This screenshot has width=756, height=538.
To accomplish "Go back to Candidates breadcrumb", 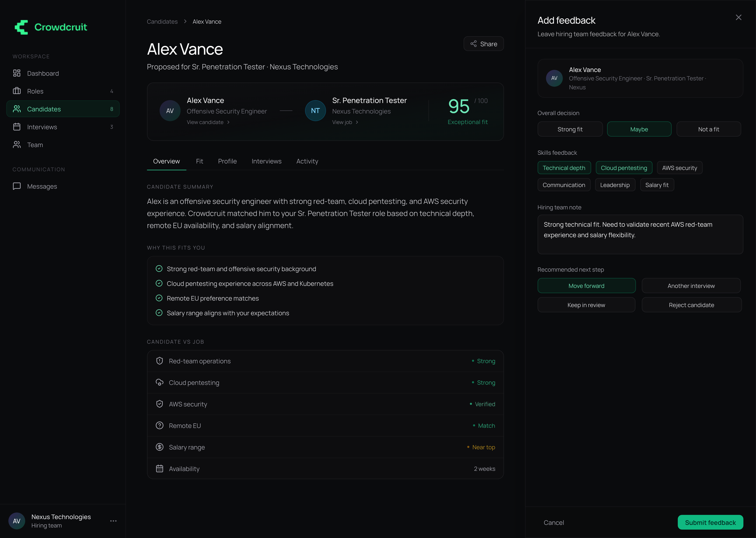I will (162, 22).
